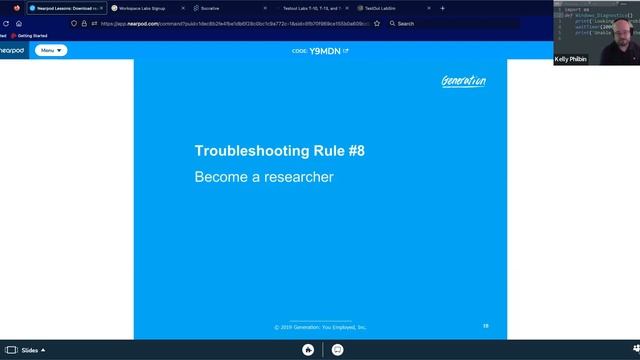Switch to the Nearpod Lessons browser tab
Image resolution: width=640 pixels, height=360 pixels.
[67, 8]
